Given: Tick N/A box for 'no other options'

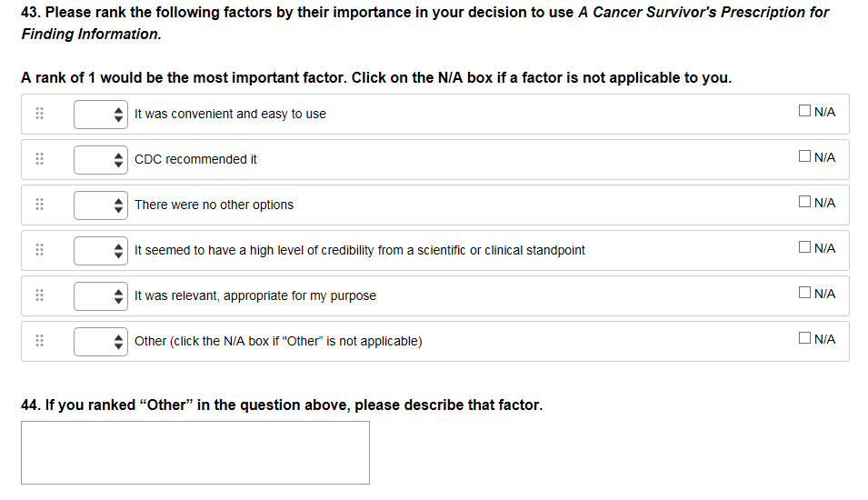Looking at the screenshot, I should coord(804,203).
